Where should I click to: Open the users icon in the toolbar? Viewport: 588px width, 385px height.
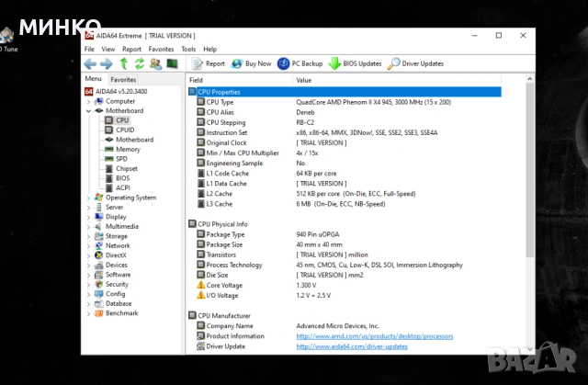[x=155, y=63]
